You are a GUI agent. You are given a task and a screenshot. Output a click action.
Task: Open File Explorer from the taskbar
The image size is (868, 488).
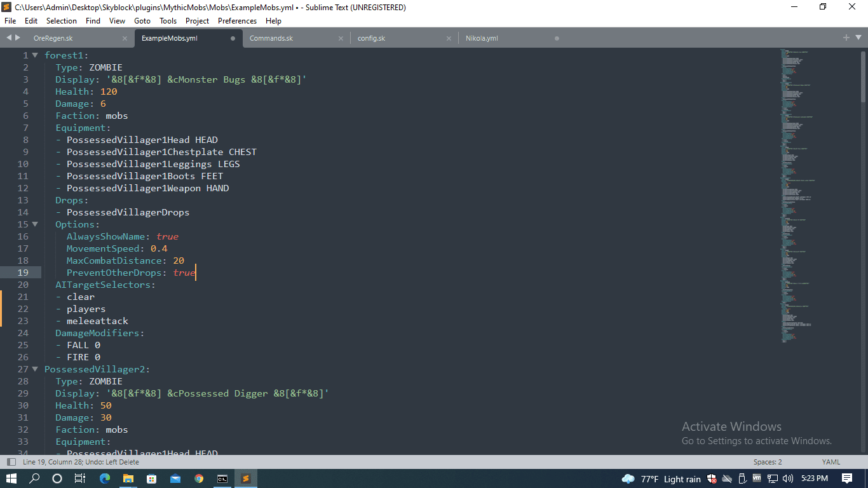tap(128, 478)
